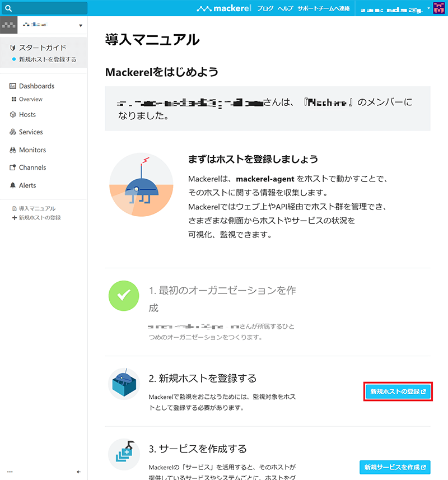448x480 pixels.
Task: Open the ブログ link in header
Action: coord(265,9)
